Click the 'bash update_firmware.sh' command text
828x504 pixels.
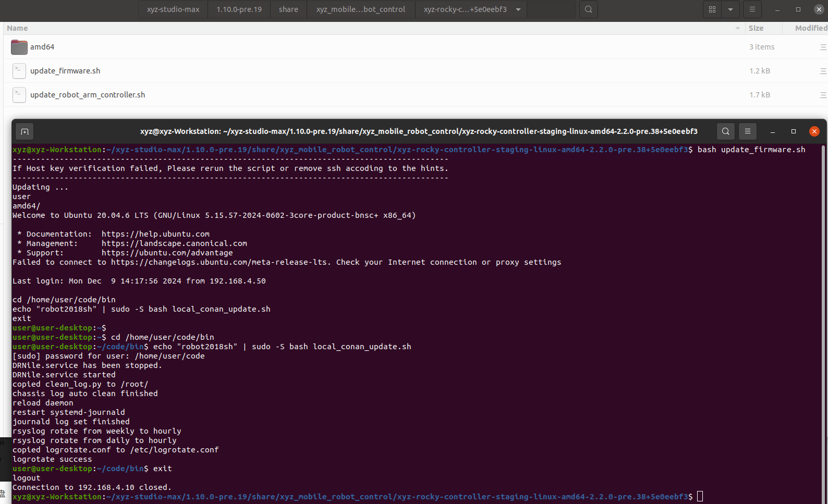751,150
